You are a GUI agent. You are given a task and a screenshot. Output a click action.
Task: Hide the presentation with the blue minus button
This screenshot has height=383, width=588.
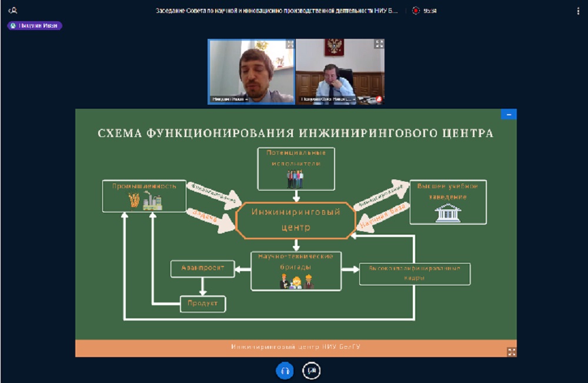coord(509,114)
